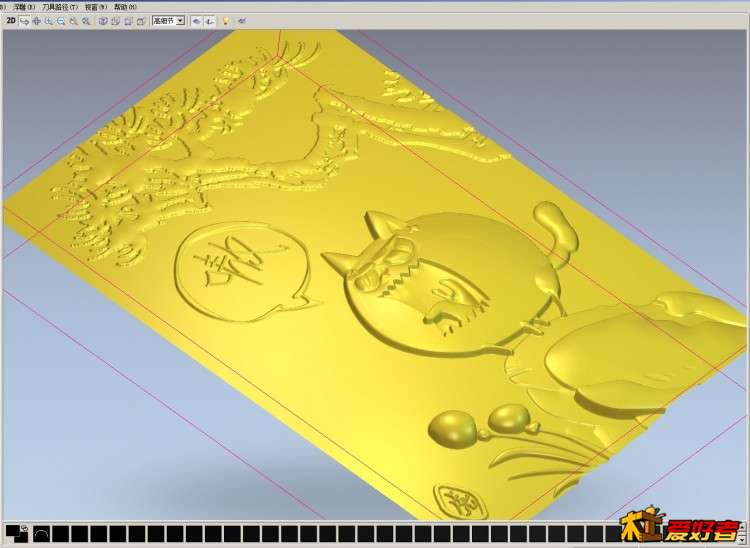Click the draw relief icon right of the detail dropdown
Viewport: 750px width, 548px height.
tap(197, 21)
